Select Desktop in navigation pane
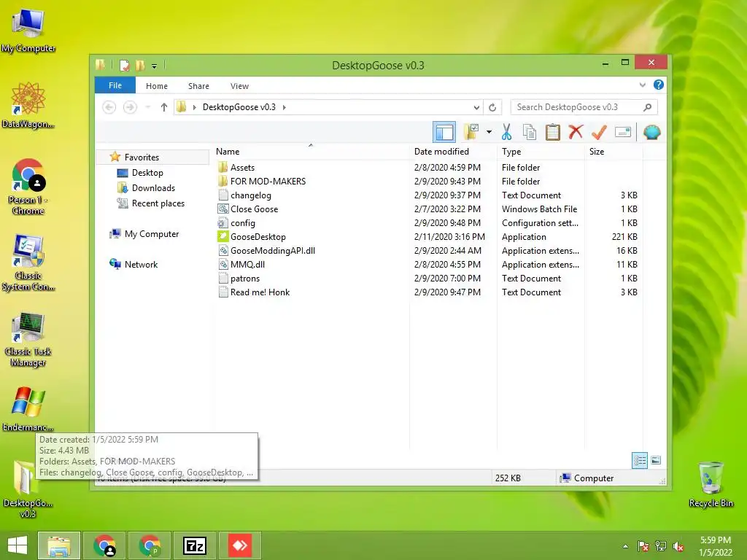 (x=147, y=172)
